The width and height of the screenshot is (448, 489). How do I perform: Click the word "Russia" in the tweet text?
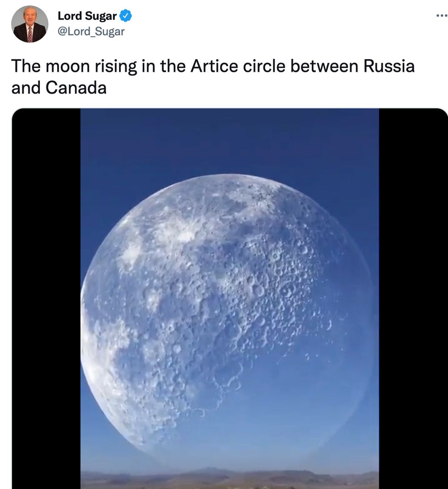click(x=389, y=66)
